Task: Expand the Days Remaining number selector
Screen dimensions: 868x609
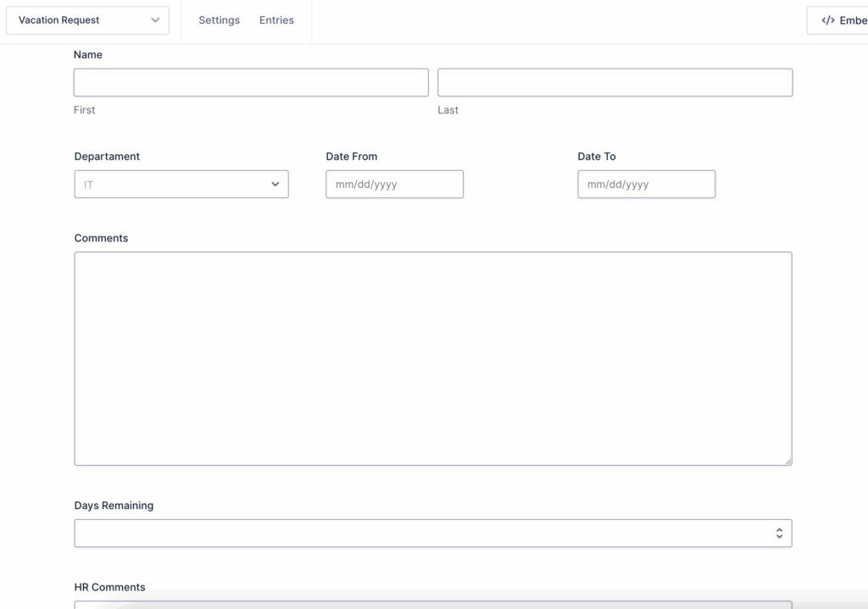Action: (779, 533)
